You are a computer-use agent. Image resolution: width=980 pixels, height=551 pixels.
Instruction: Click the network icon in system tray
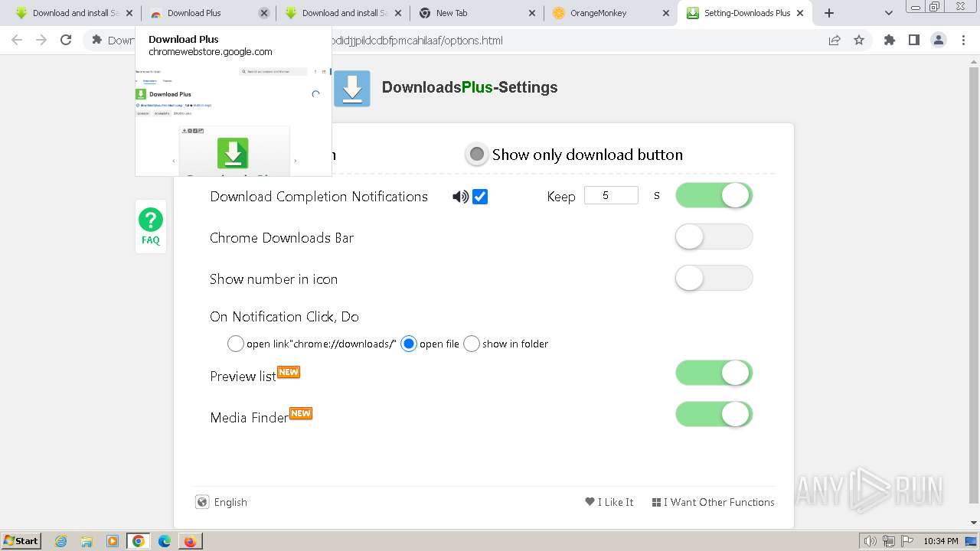889,541
